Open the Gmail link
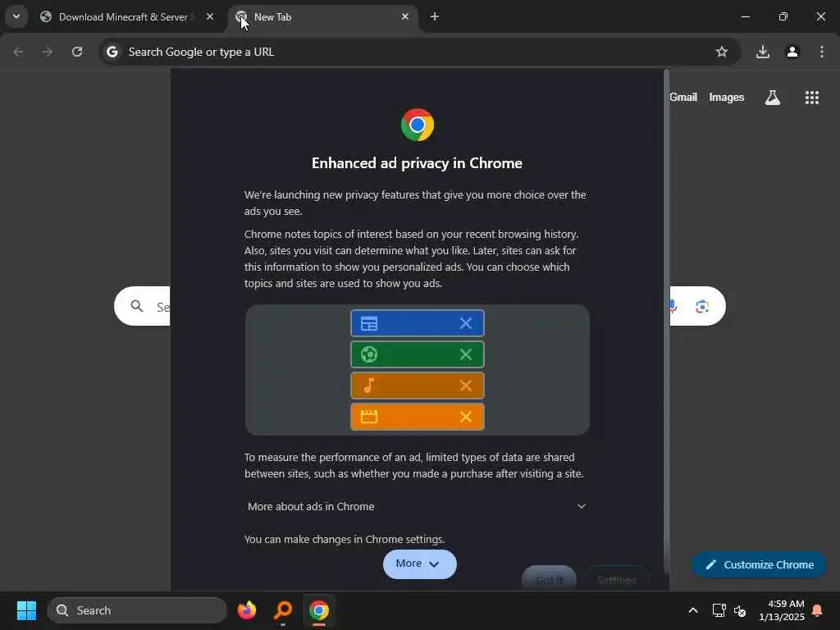Viewport: 840px width, 630px height. [683, 97]
